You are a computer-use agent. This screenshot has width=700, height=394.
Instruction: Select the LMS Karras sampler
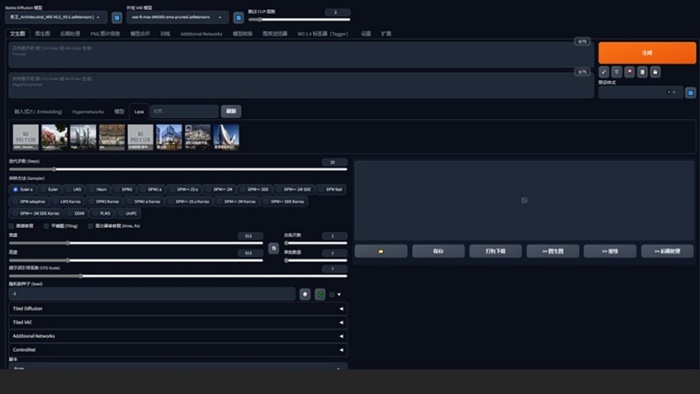coord(66,202)
